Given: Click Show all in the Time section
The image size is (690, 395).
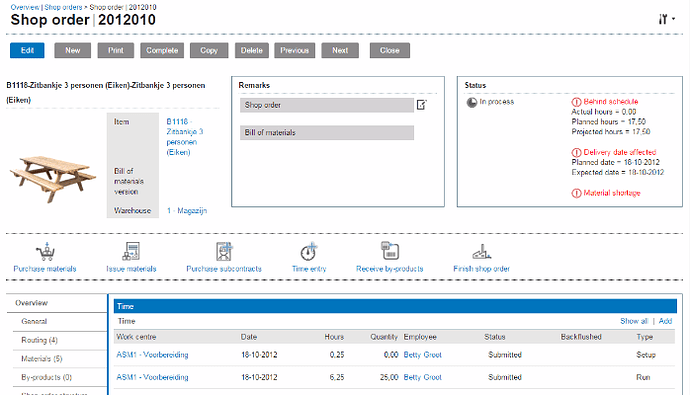Looking at the screenshot, I should pyautogui.click(x=634, y=321).
